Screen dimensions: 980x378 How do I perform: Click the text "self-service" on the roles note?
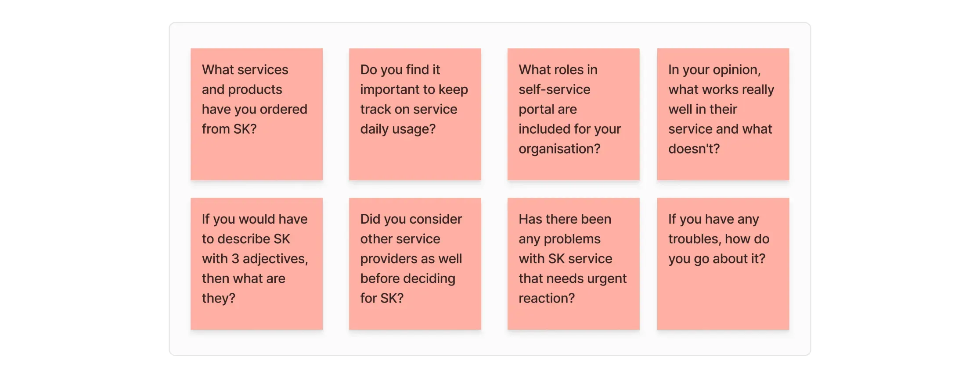tap(554, 89)
